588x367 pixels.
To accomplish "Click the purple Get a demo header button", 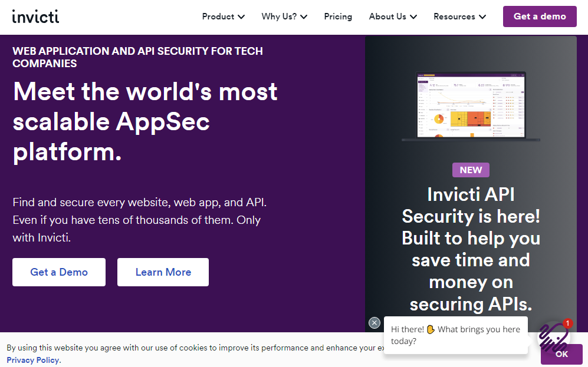I will 540,16.
